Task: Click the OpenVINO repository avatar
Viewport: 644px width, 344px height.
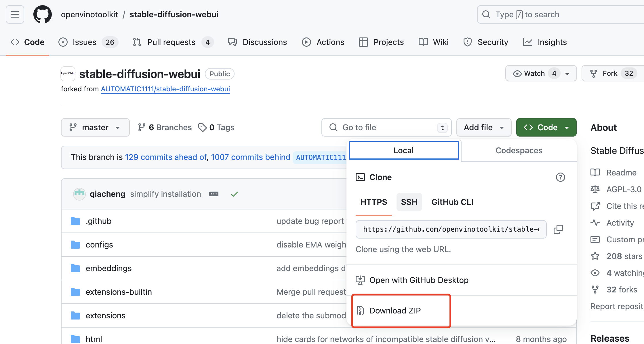Action: (68, 73)
